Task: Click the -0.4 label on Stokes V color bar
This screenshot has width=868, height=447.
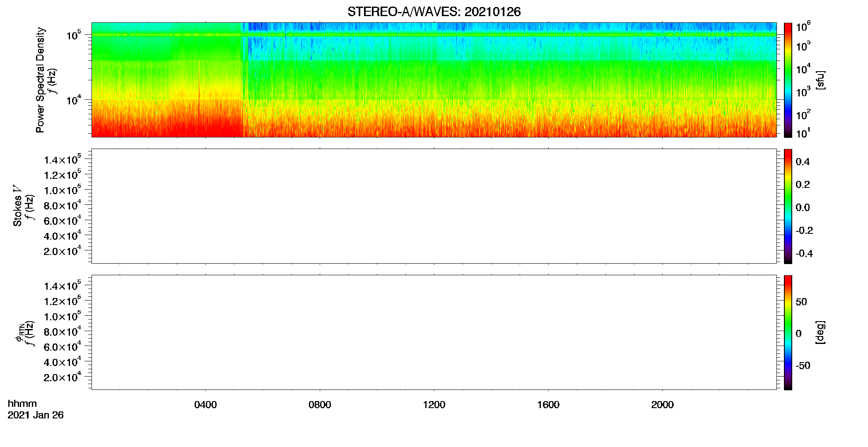Action: [x=804, y=254]
